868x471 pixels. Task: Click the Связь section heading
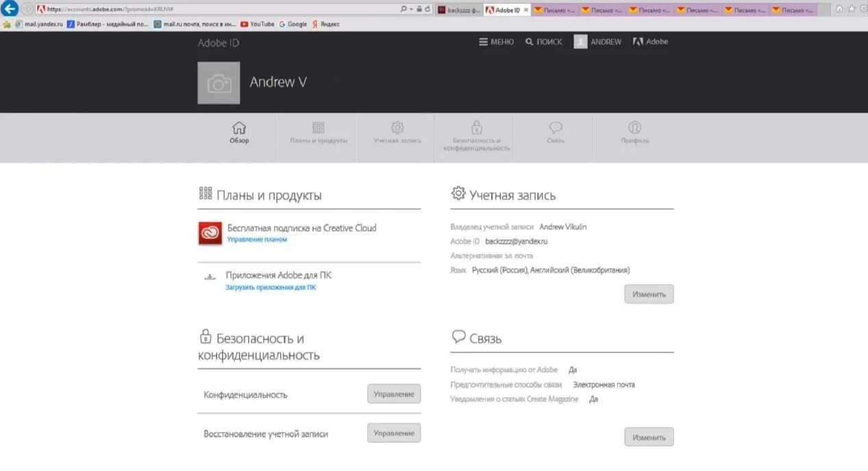coord(486,338)
